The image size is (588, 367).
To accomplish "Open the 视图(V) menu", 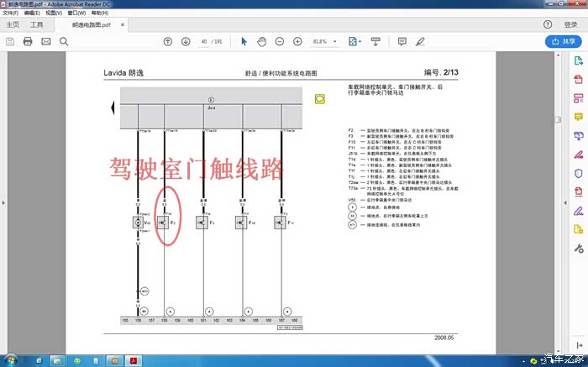I will click(54, 13).
